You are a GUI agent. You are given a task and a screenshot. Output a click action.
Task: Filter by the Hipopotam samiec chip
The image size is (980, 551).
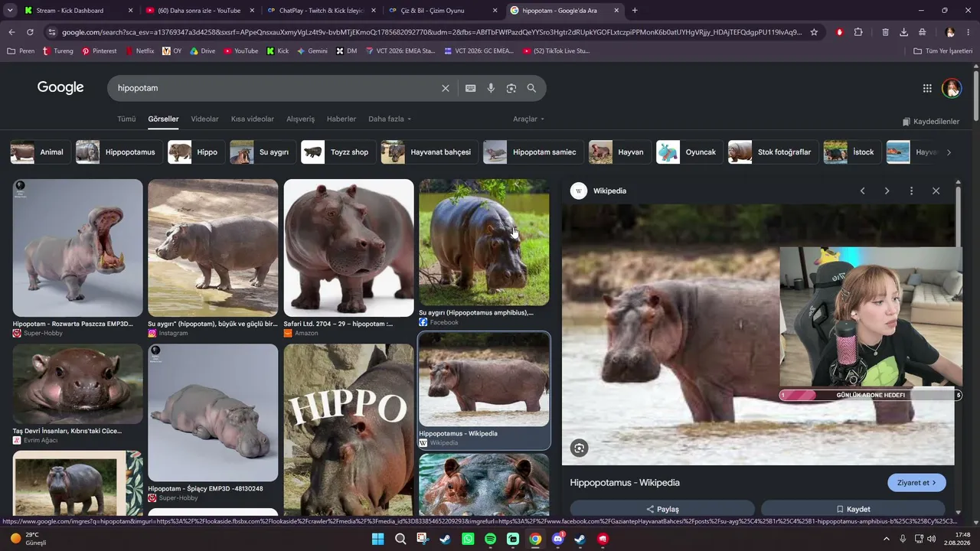coord(533,152)
